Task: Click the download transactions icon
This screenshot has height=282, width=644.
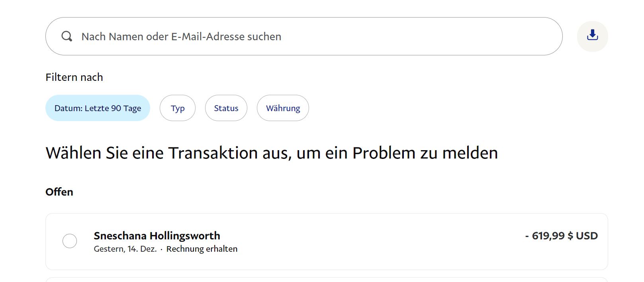Action: coord(592,36)
